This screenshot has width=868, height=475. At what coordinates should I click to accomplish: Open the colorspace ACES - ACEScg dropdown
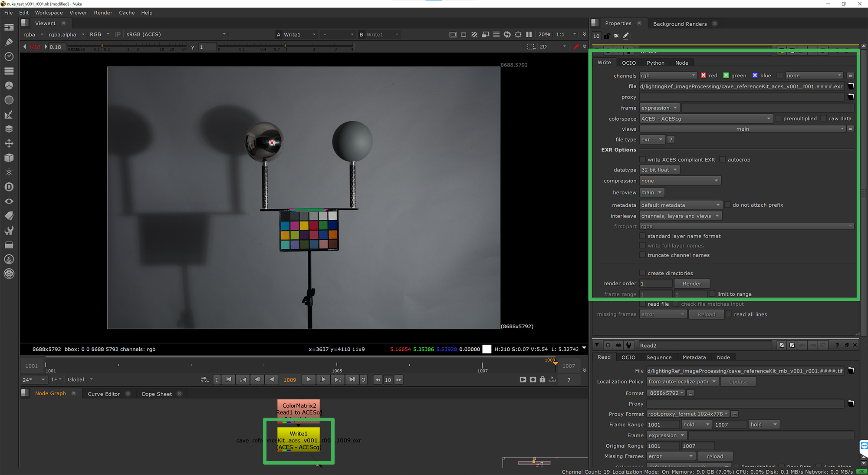tap(706, 119)
